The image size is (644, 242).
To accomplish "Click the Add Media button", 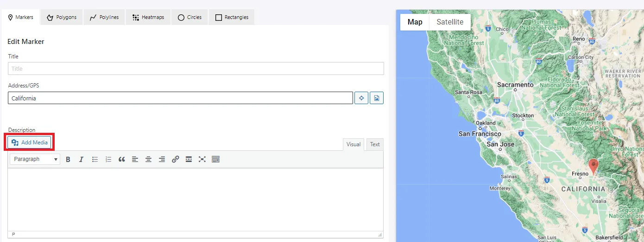I will [29, 143].
